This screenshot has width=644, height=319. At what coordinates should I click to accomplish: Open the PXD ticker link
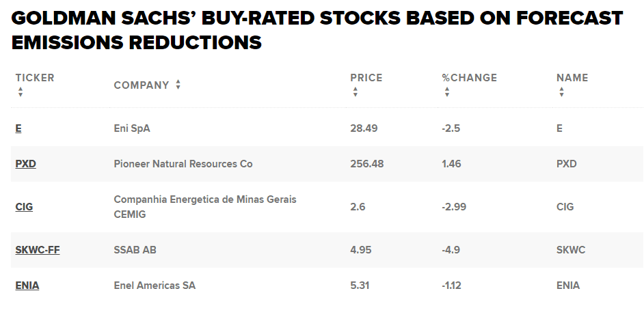click(25, 164)
